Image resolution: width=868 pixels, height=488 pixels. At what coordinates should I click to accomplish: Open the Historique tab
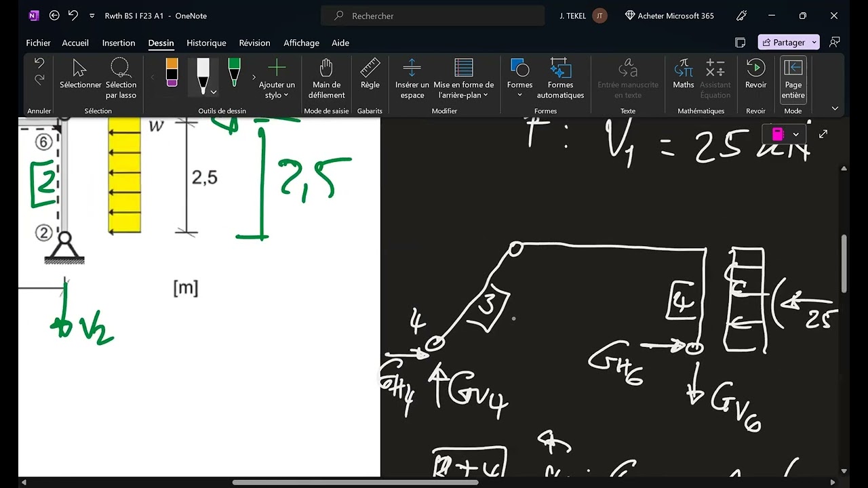[206, 43]
